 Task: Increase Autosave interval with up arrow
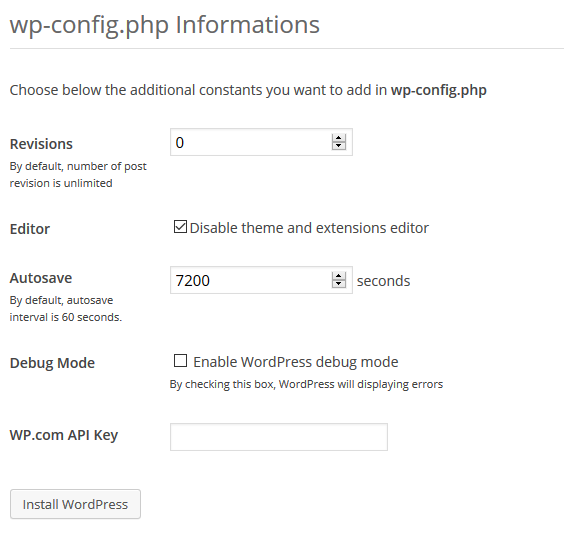[338, 276]
